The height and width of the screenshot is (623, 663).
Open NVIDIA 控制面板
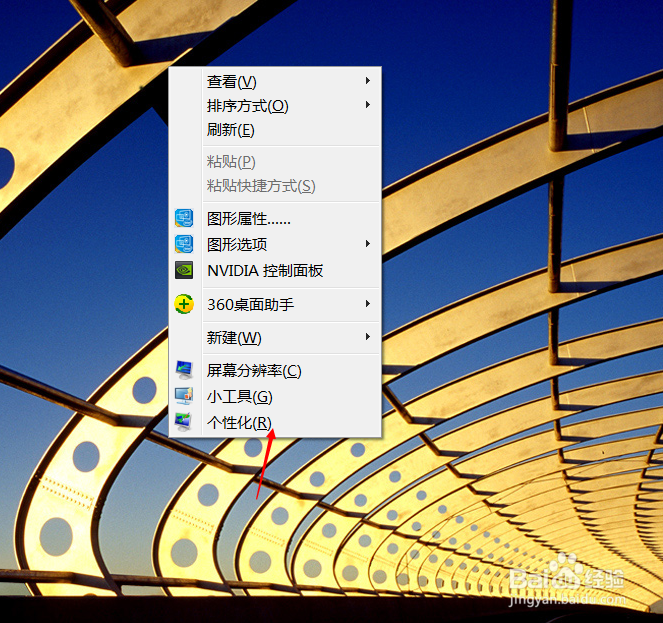coord(275,270)
